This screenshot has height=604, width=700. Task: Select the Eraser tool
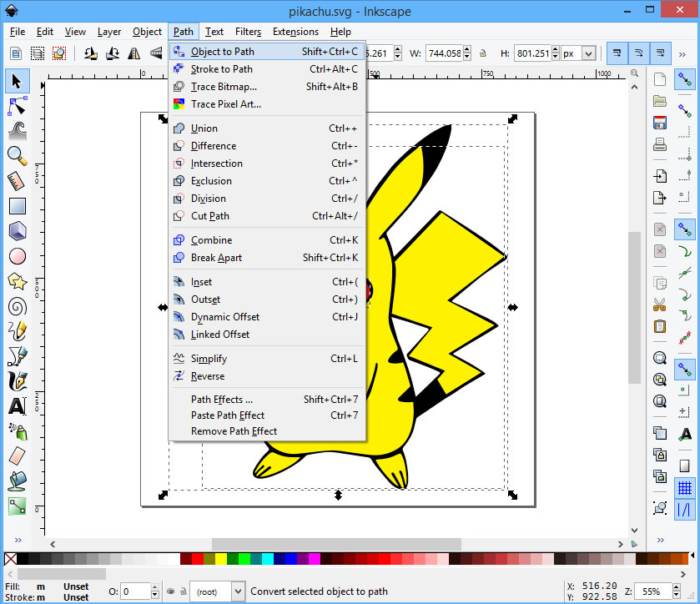17,456
